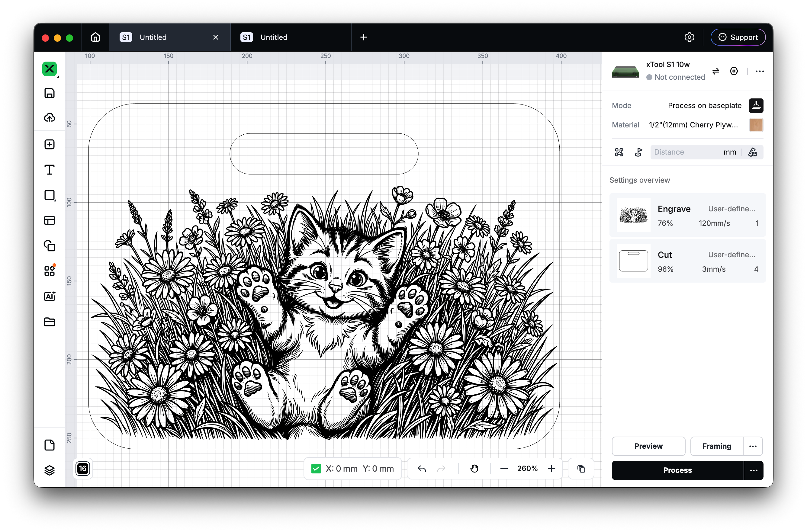Add a new project tab
This screenshot has width=807, height=532.
click(x=363, y=37)
